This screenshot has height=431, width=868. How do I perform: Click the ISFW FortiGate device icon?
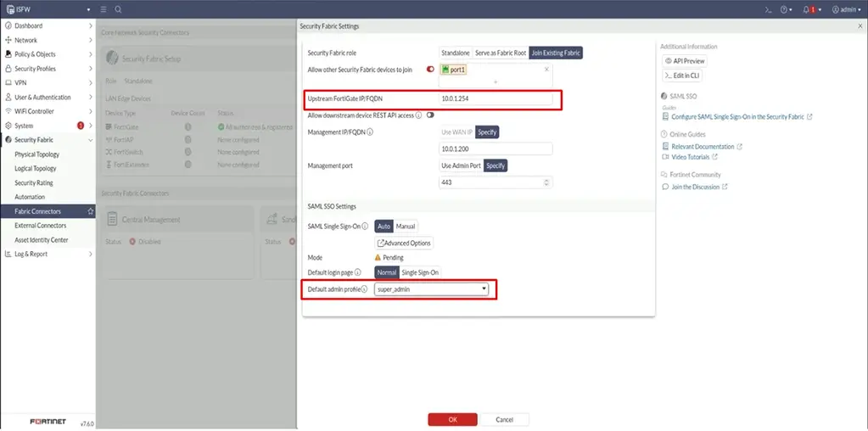[x=9, y=9]
